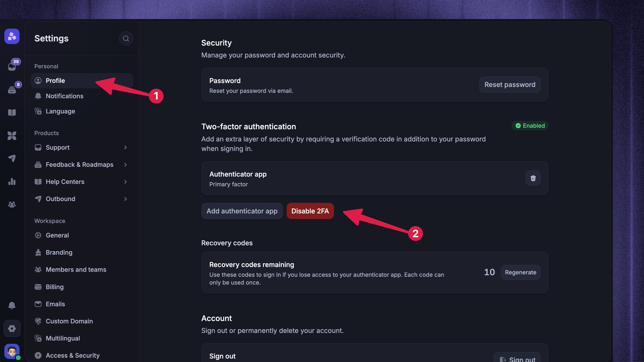644x362 pixels.
Task: Open the help center book icon in the left rail
Action: tap(12, 113)
